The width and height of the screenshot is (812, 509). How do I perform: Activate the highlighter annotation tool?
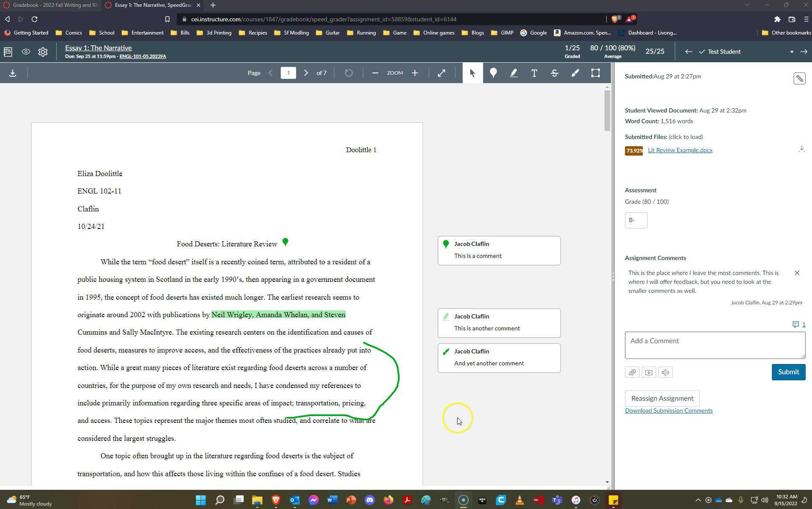coord(513,73)
